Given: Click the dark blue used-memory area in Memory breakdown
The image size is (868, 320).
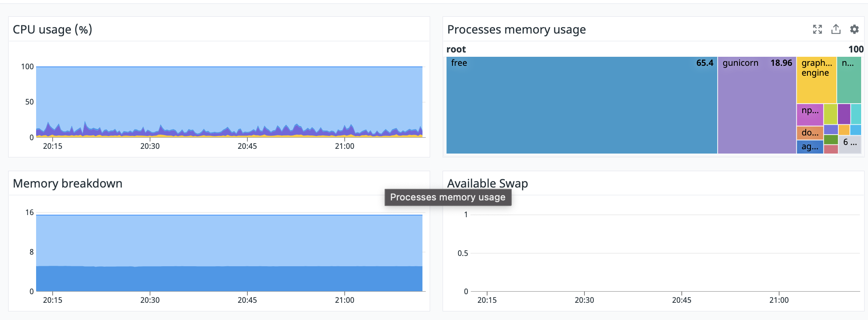Looking at the screenshot, I should coord(229,279).
